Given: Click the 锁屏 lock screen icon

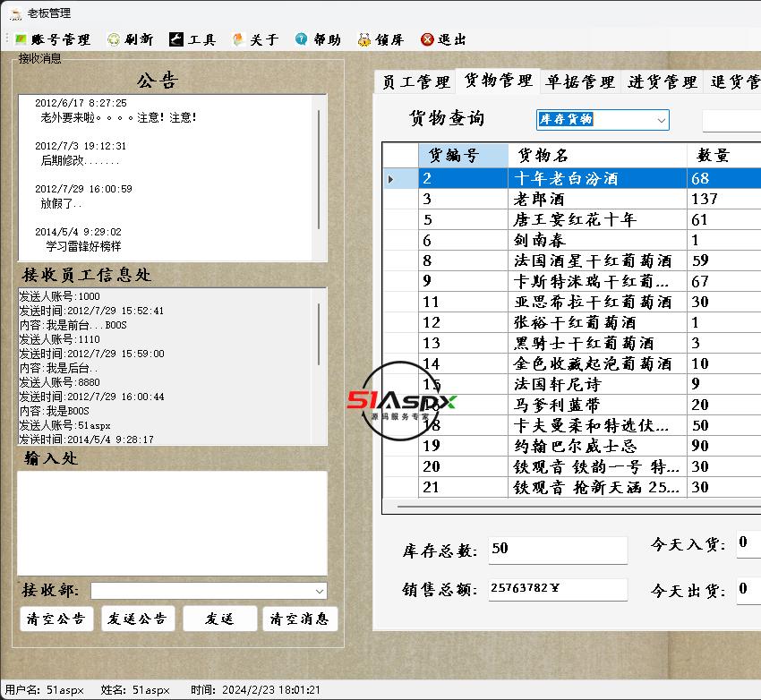Looking at the screenshot, I should (x=364, y=39).
